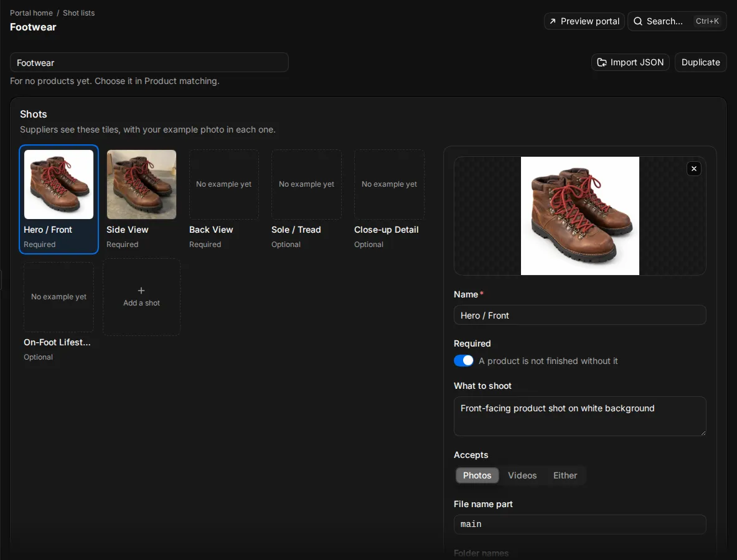Click the 'Suppliers see these tiles' description
Screen dimensions: 737x560
click(x=148, y=129)
